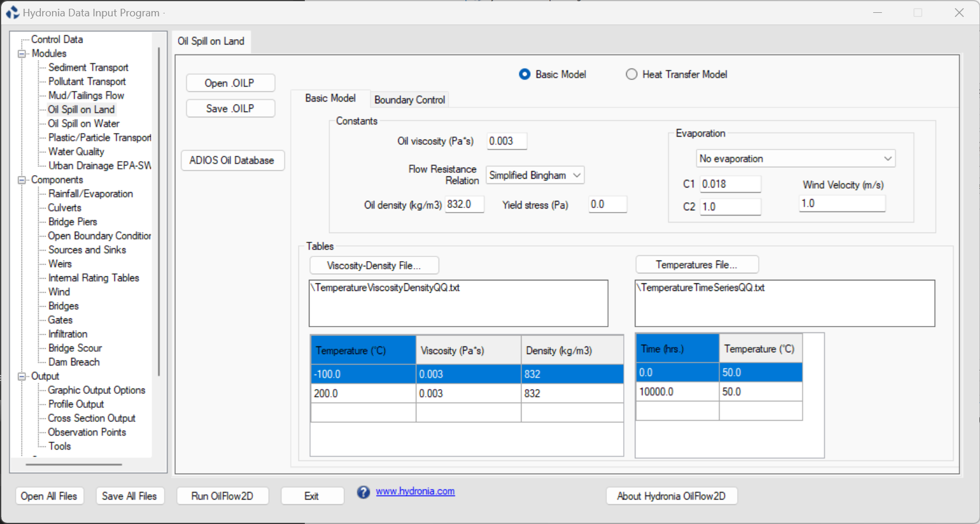Select Control Data in the tree

(57, 39)
